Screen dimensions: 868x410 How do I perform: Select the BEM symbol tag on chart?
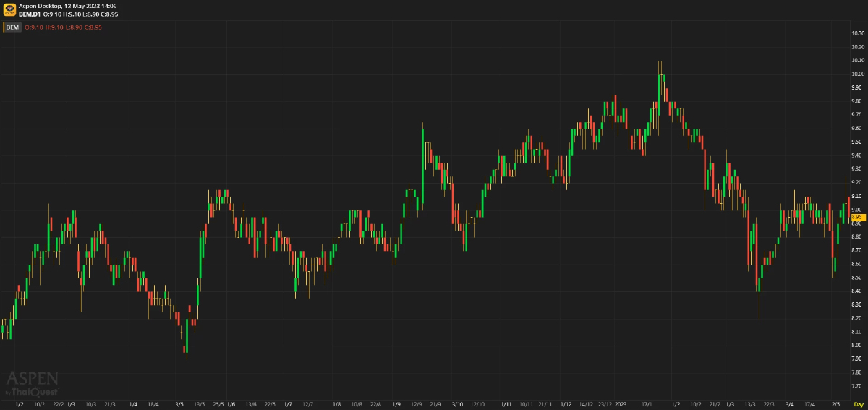click(13, 27)
